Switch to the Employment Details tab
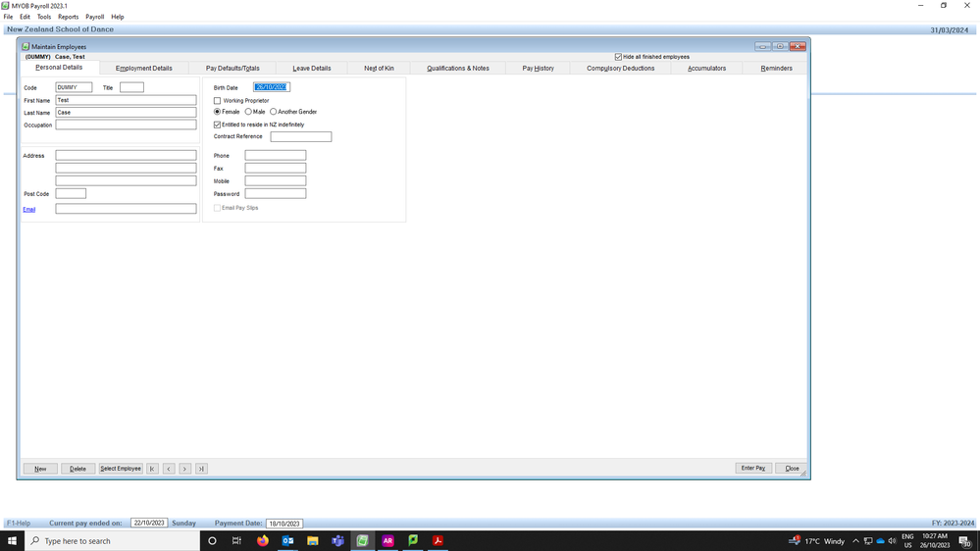Viewport: 980px width, 551px height. tap(143, 69)
